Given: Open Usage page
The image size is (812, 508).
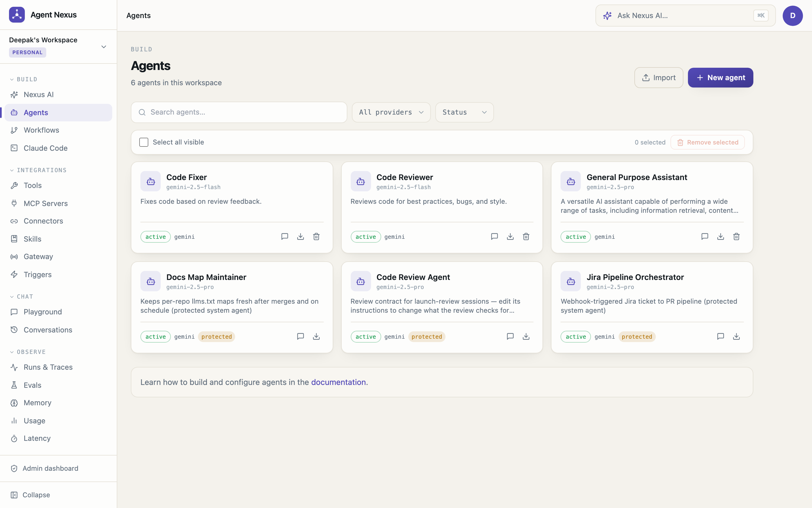Looking at the screenshot, I should (58, 421).
